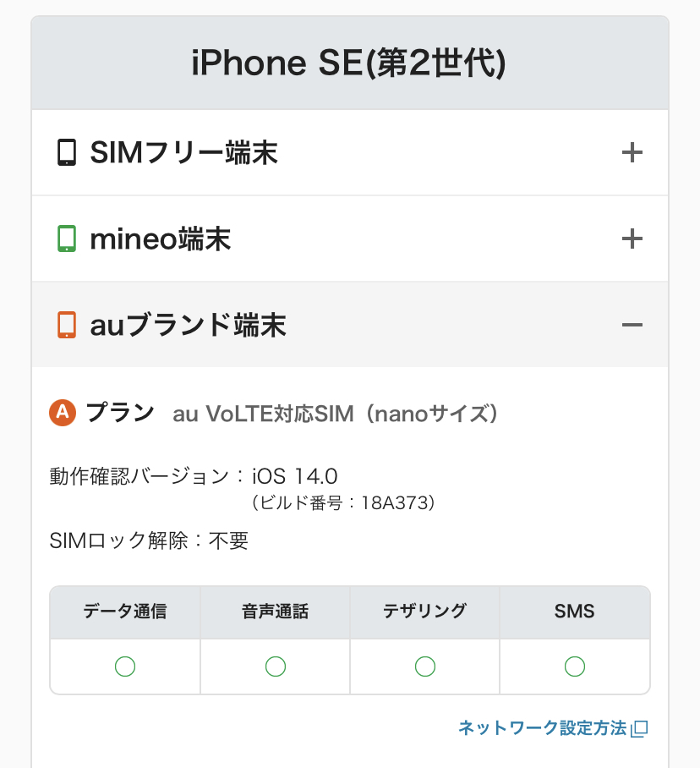
Task: Click the green mineo phone icon
Action: 67,239
